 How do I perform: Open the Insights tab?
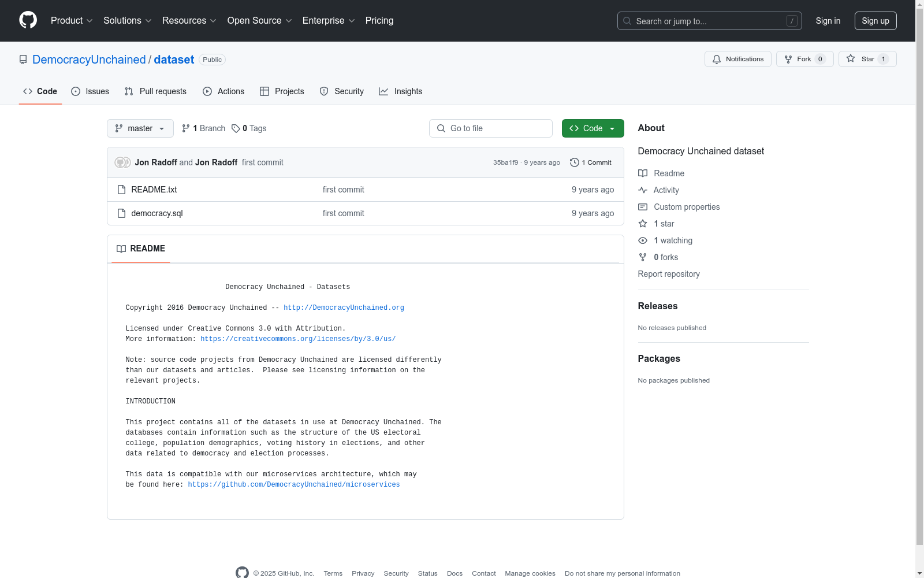pyautogui.click(x=401, y=91)
